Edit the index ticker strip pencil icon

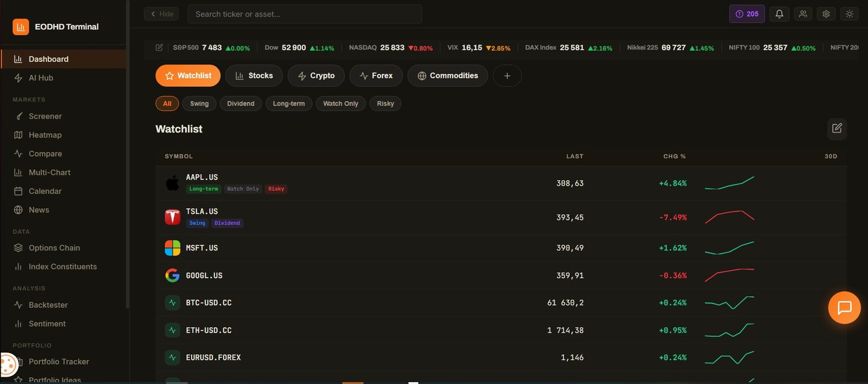coord(159,48)
